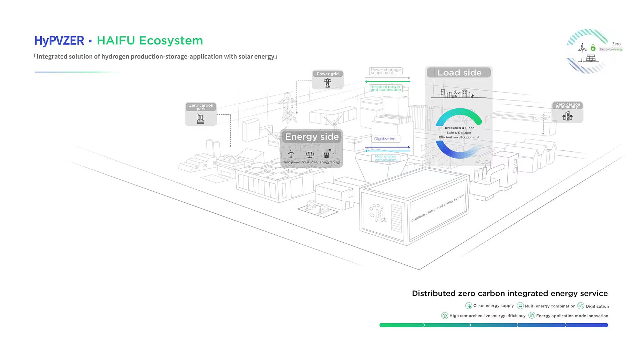Click the Zero carbon park factory icon

coord(200,119)
